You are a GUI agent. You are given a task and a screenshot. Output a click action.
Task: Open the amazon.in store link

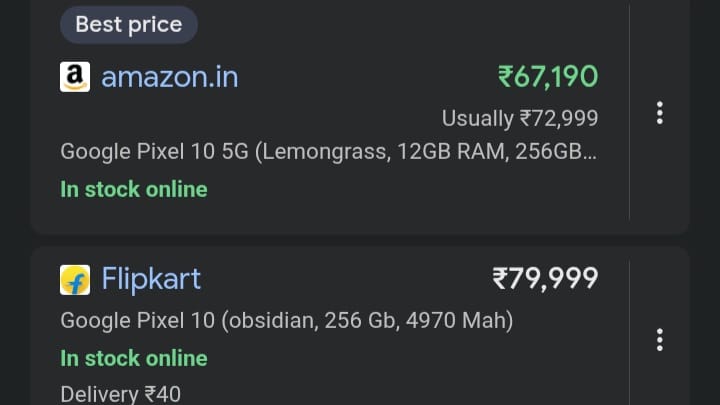pos(169,77)
